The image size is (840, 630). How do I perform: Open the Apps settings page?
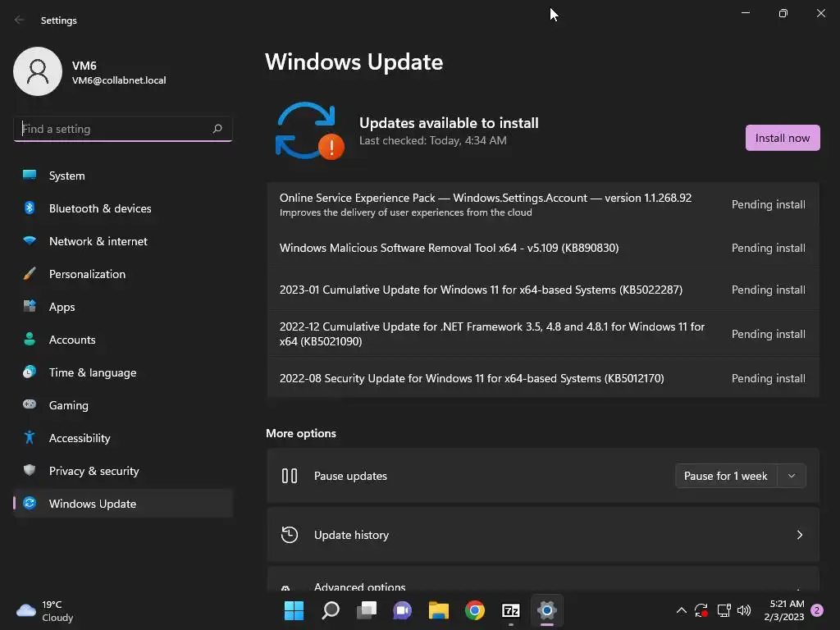click(x=123, y=307)
